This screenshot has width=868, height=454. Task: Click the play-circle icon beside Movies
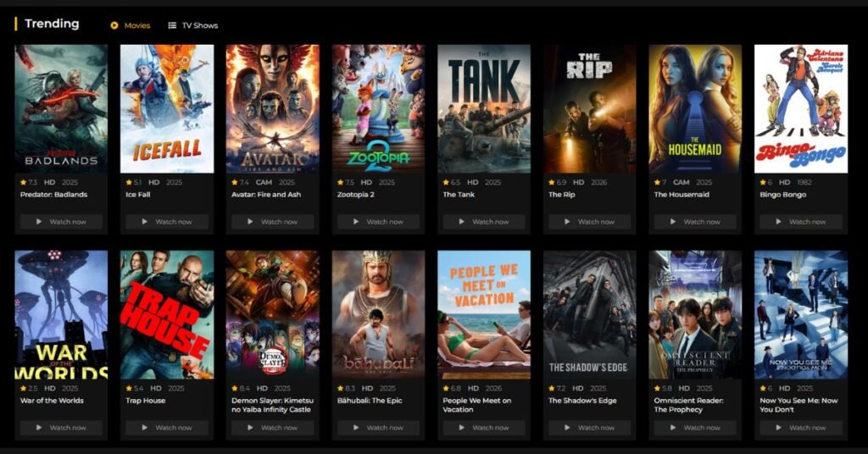point(114,25)
